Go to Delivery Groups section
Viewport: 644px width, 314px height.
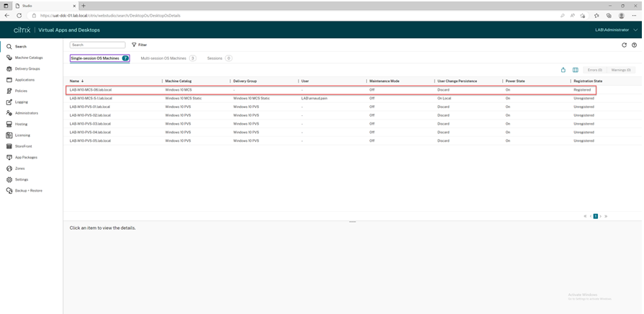tap(27, 68)
